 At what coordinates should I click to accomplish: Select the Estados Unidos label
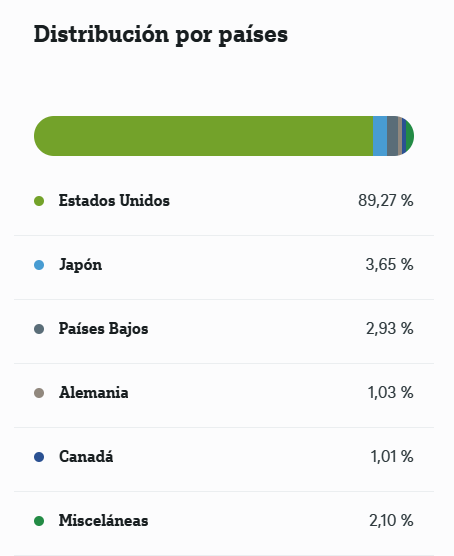114,201
